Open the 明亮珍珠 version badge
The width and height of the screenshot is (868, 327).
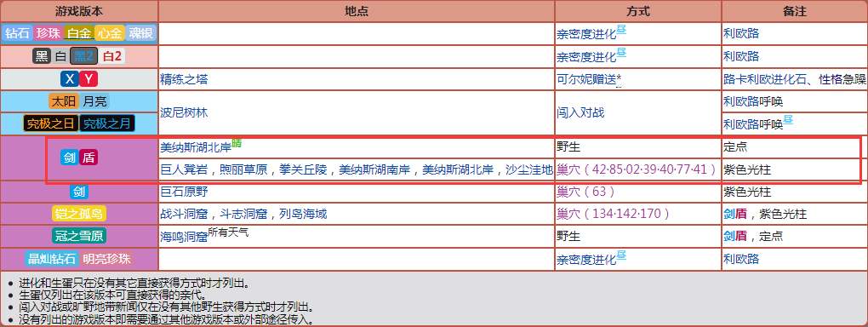pyautogui.click(x=107, y=258)
